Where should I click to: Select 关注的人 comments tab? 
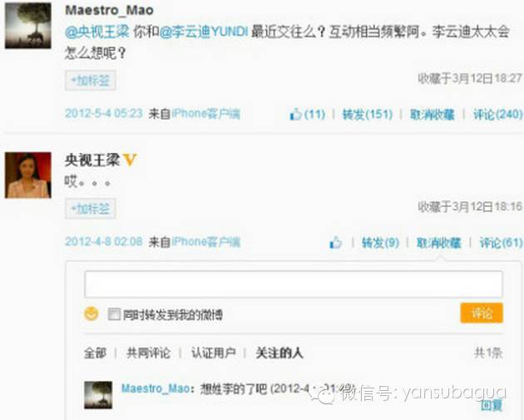[279, 353]
